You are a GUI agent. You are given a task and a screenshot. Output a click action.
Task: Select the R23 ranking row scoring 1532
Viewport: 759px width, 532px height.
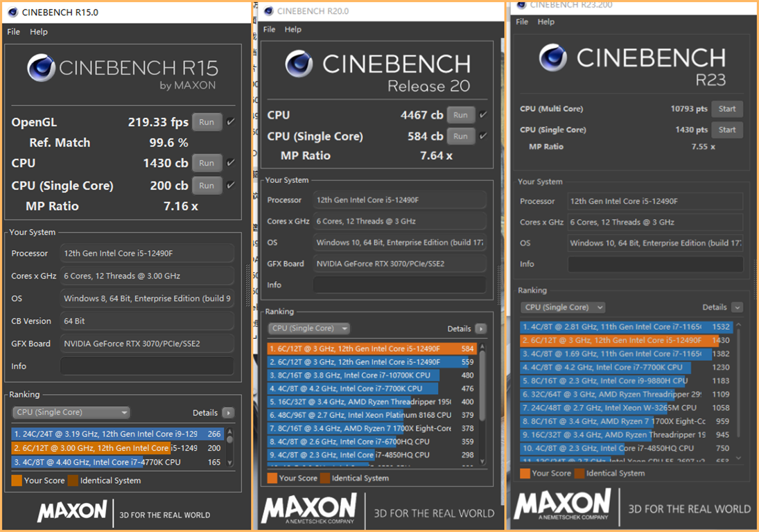click(627, 327)
